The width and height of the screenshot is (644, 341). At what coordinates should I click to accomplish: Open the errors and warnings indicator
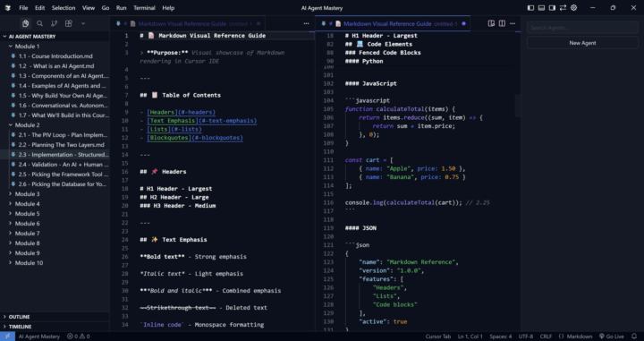79,337
